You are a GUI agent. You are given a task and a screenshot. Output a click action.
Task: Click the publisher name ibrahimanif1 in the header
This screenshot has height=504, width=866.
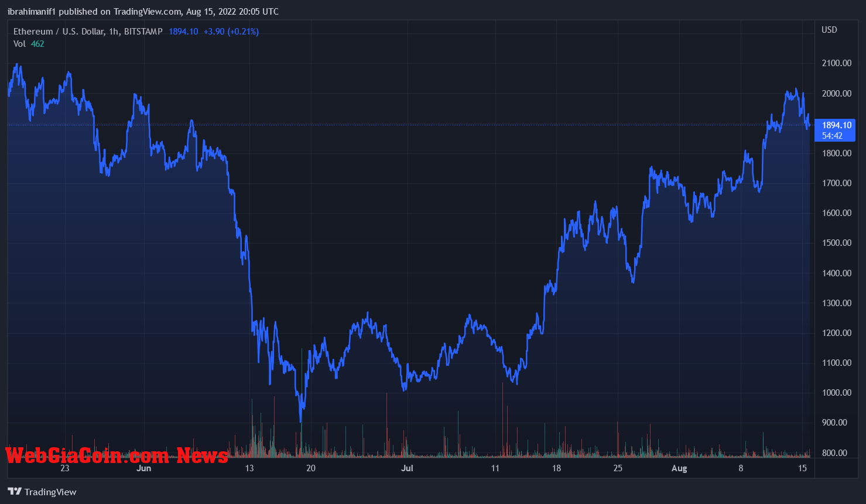(32, 12)
